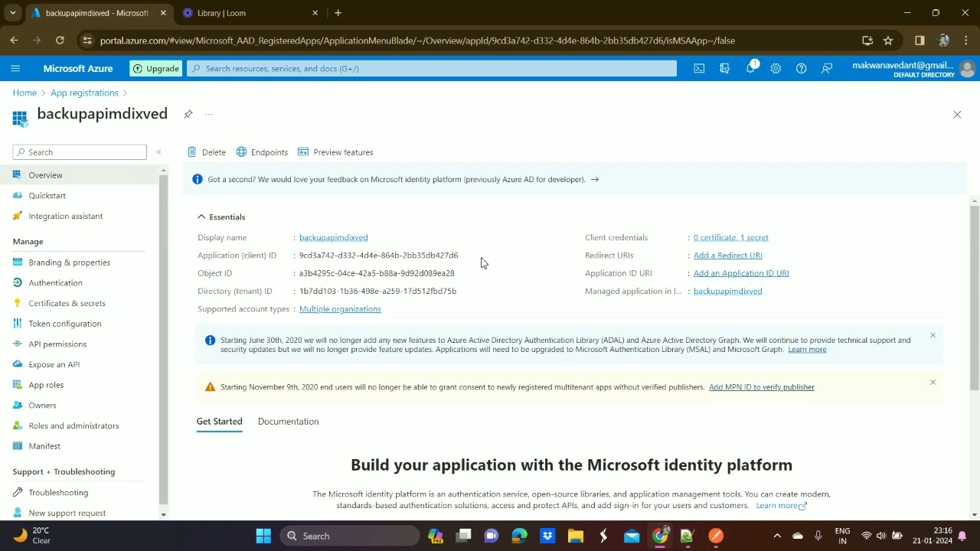Click the Microsoft Azure logo text

tap(78, 68)
